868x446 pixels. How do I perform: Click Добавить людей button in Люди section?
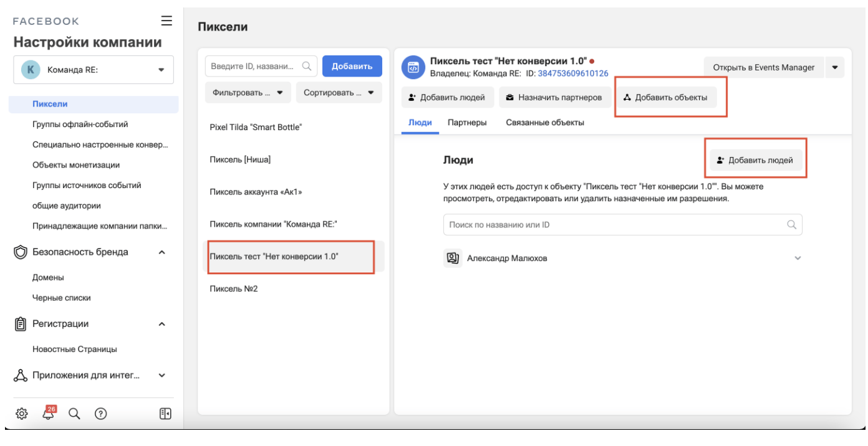(755, 160)
